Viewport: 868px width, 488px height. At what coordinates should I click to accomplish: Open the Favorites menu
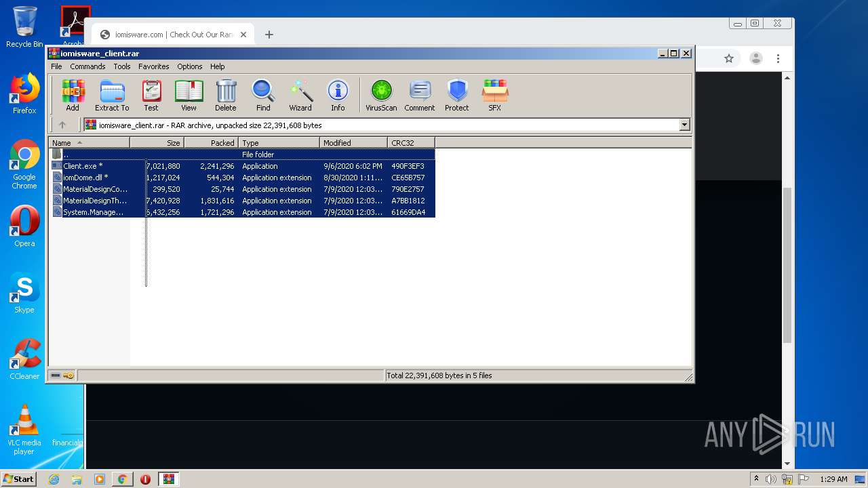(154, 66)
